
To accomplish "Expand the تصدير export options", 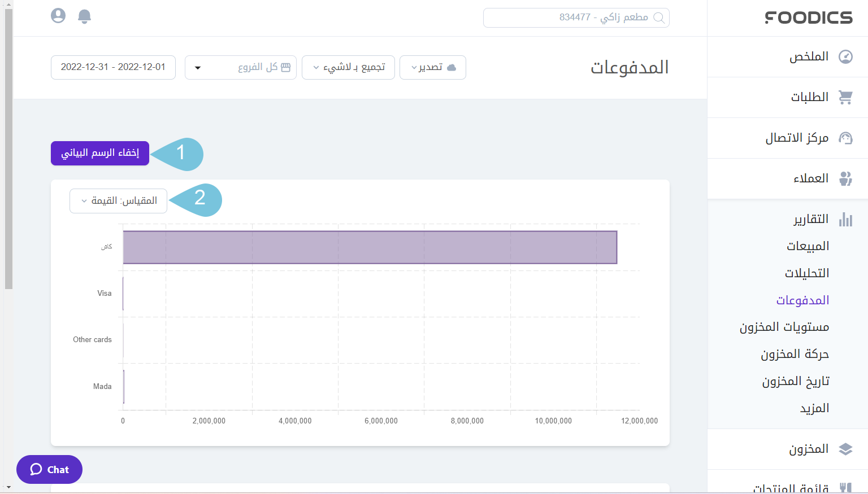I will [x=433, y=67].
